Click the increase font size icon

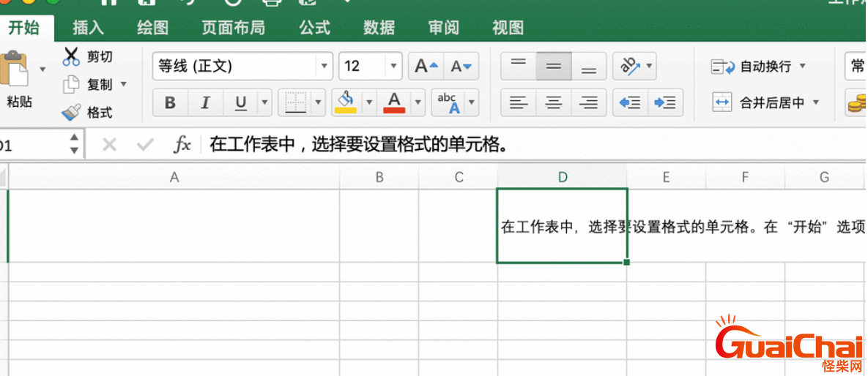click(x=425, y=67)
